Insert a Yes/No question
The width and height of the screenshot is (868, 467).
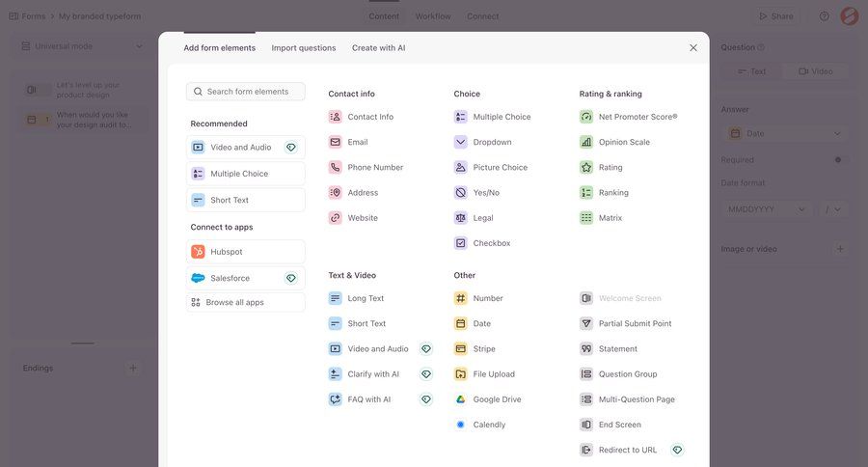point(476,193)
